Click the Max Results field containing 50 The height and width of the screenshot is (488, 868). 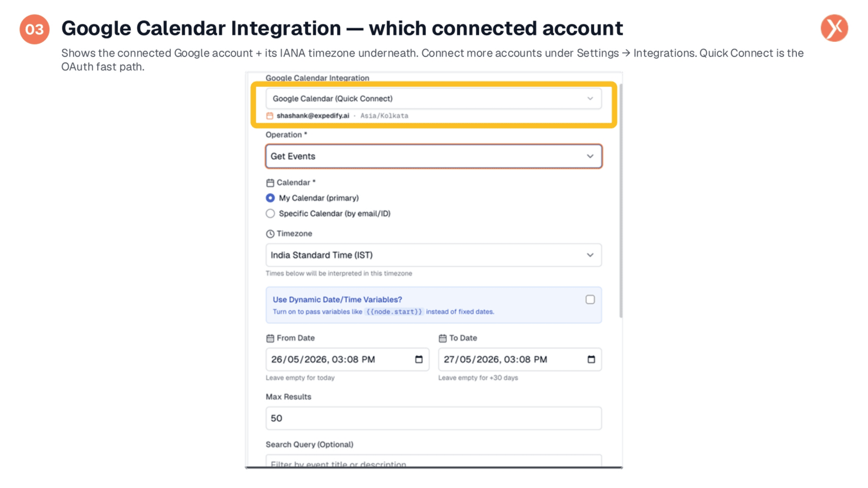click(x=433, y=418)
